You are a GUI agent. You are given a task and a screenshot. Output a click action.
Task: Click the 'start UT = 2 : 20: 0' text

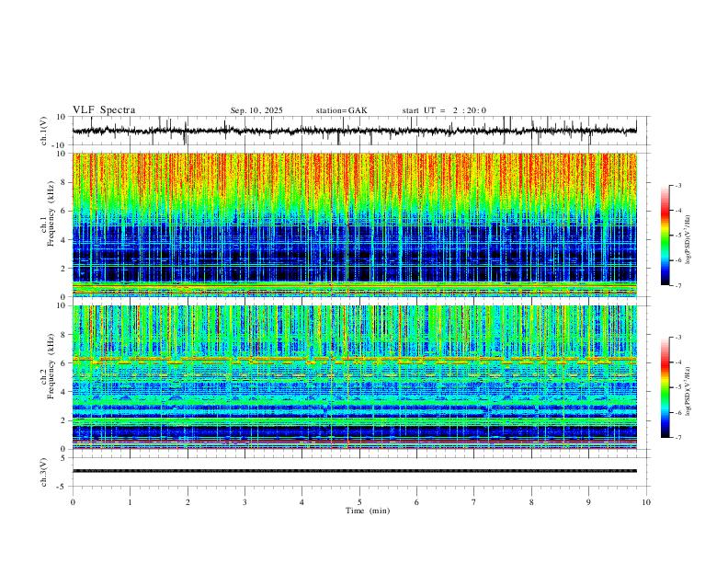click(x=444, y=110)
